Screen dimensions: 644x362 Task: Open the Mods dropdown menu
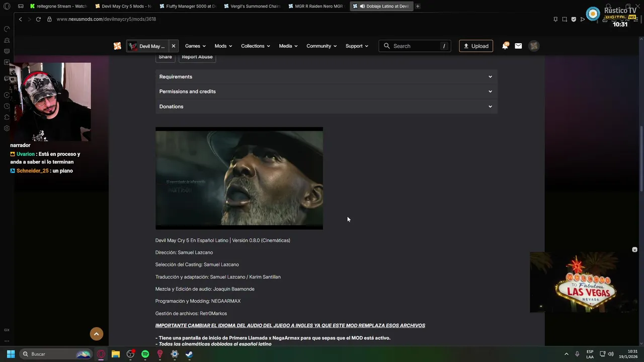pyautogui.click(x=223, y=46)
